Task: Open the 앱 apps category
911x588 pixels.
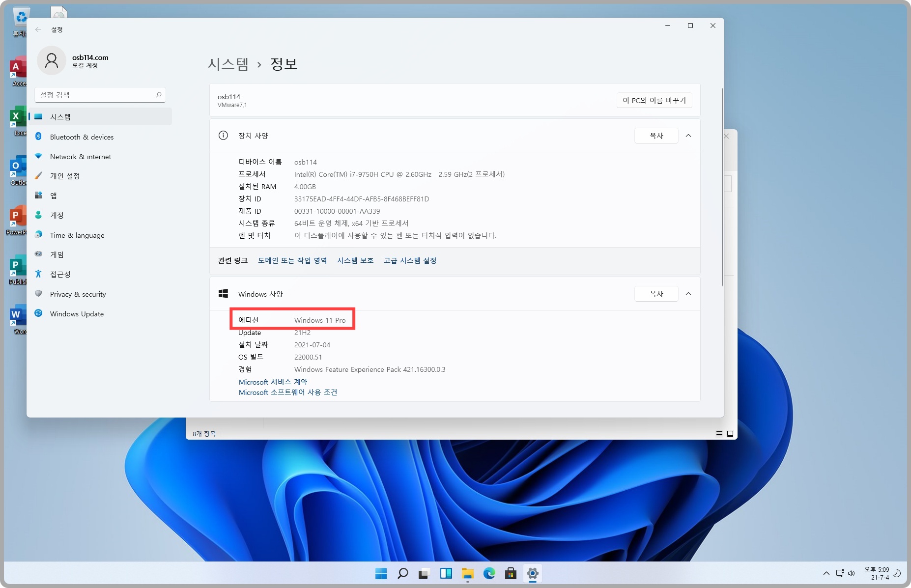Action: point(101,196)
